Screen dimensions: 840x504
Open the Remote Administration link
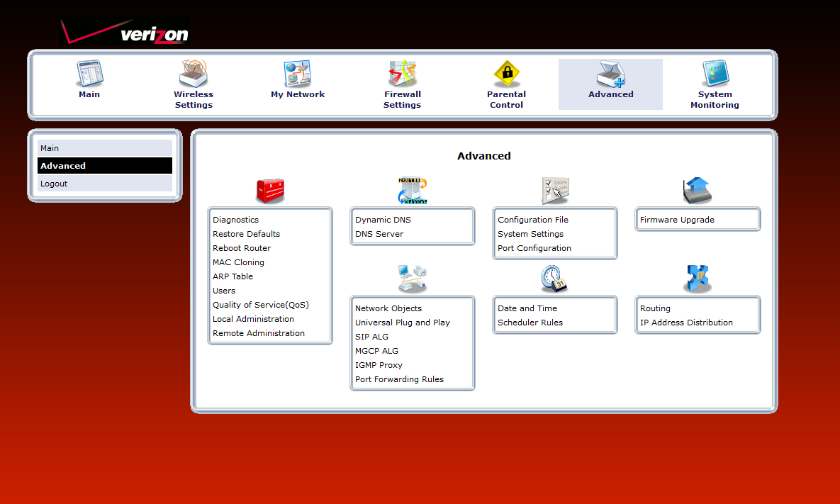(259, 333)
